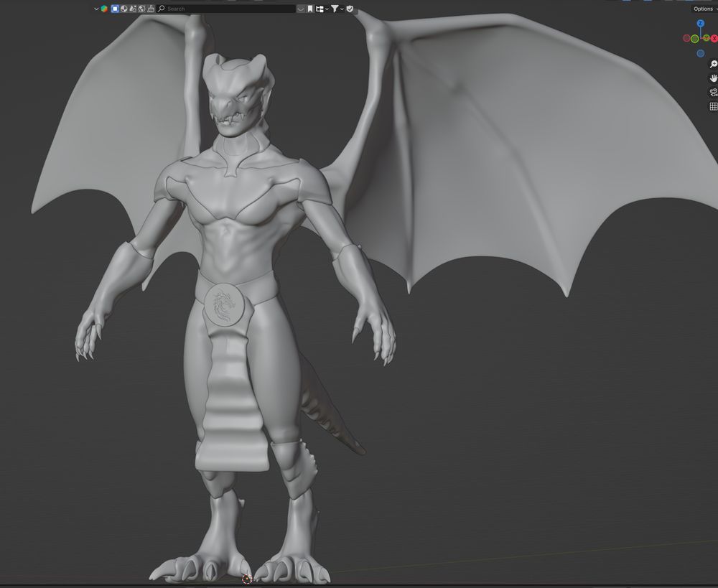
Task: Click the zoom magnifier viewport button
Action: coord(714,64)
